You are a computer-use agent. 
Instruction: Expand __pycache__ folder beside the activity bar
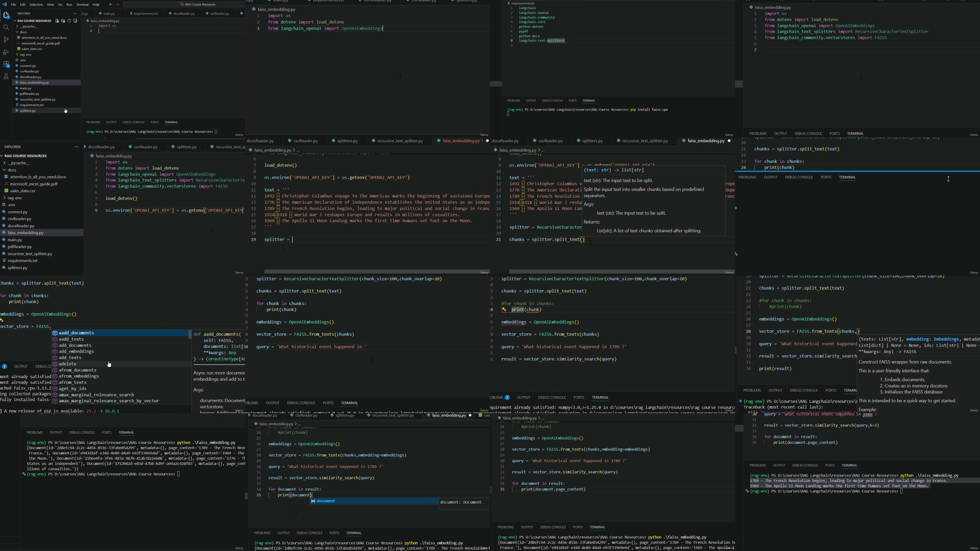pyautogui.click(x=17, y=27)
